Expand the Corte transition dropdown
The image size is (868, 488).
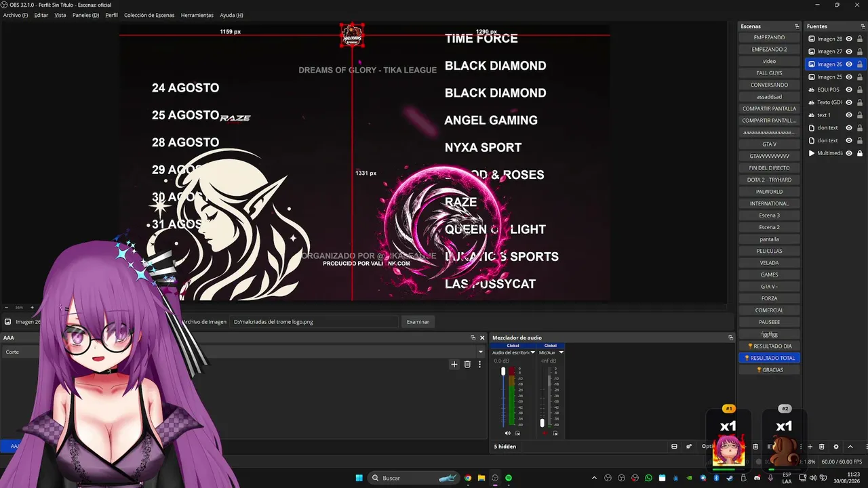(481, 352)
